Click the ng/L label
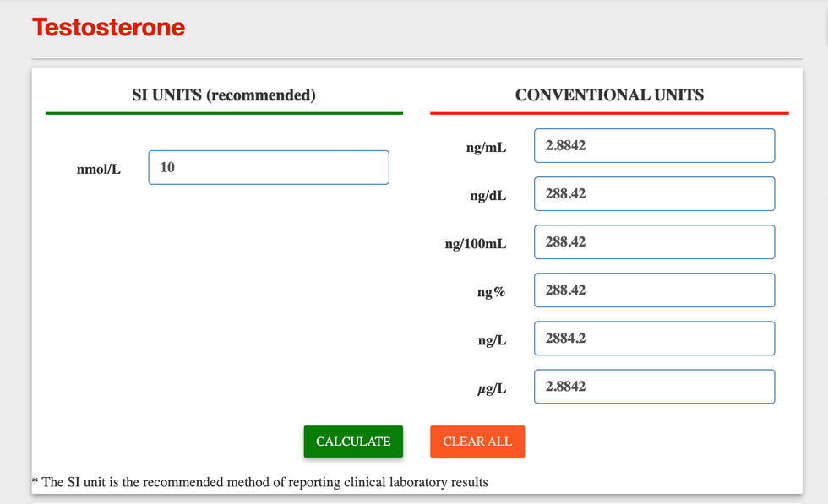Image resolution: width=828 pixels, height=504 pixels. pos(492,340)
